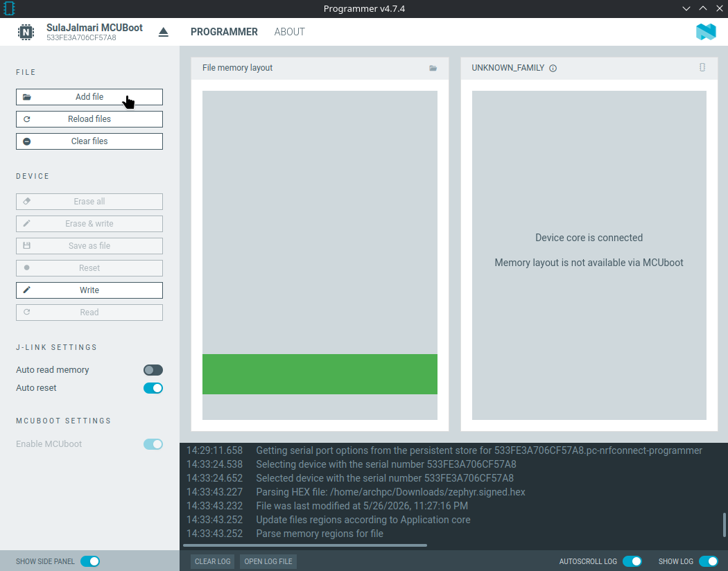
Task: Click the Reload files button
Action: (89, 119)
